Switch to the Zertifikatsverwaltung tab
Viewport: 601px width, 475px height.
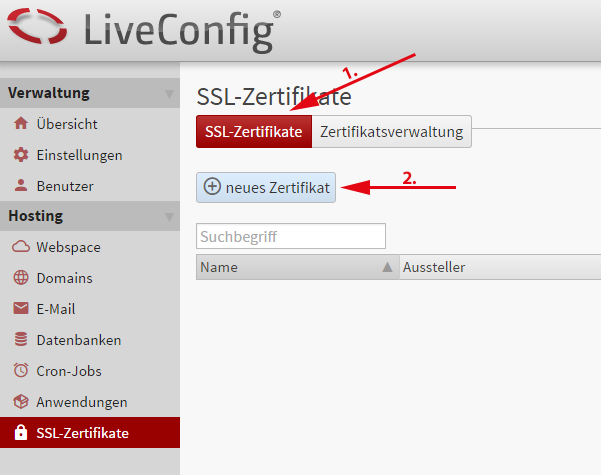coord(391,131)
